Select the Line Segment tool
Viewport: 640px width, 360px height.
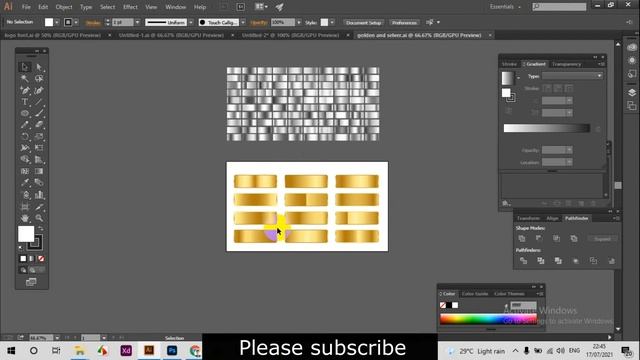pyautogui.click(x=39, y=102)
